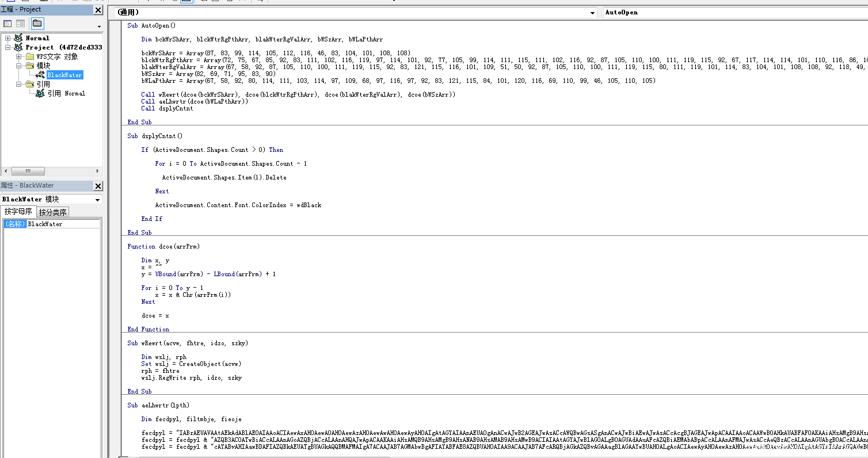Click the 'Sub dsplyCntnt()' declaration line
This screenshot has width=868, height=458.
click(x=155, y=136)
